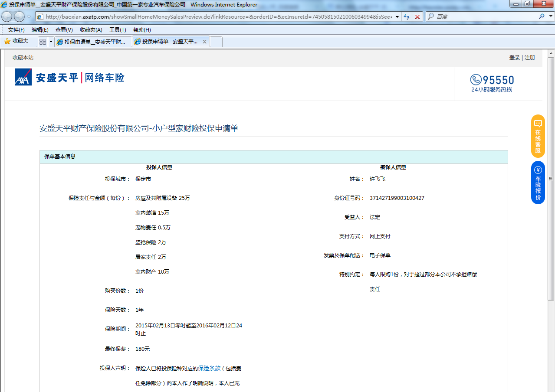This screenshot has width=555, height=392.
Task: Click the Quick Tabs grid icon
Action: (43, 42)
